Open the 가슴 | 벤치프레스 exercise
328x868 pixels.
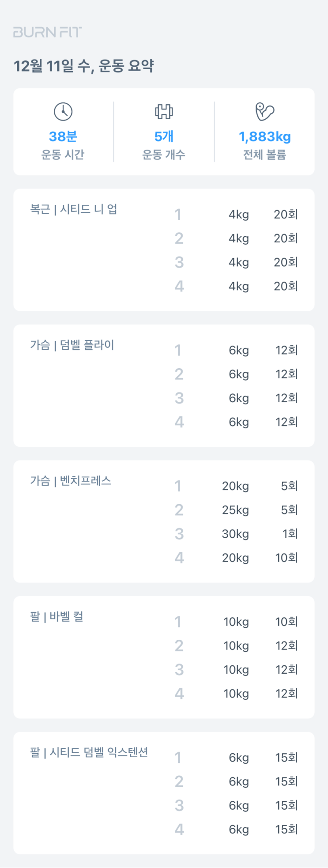(71, 481)
